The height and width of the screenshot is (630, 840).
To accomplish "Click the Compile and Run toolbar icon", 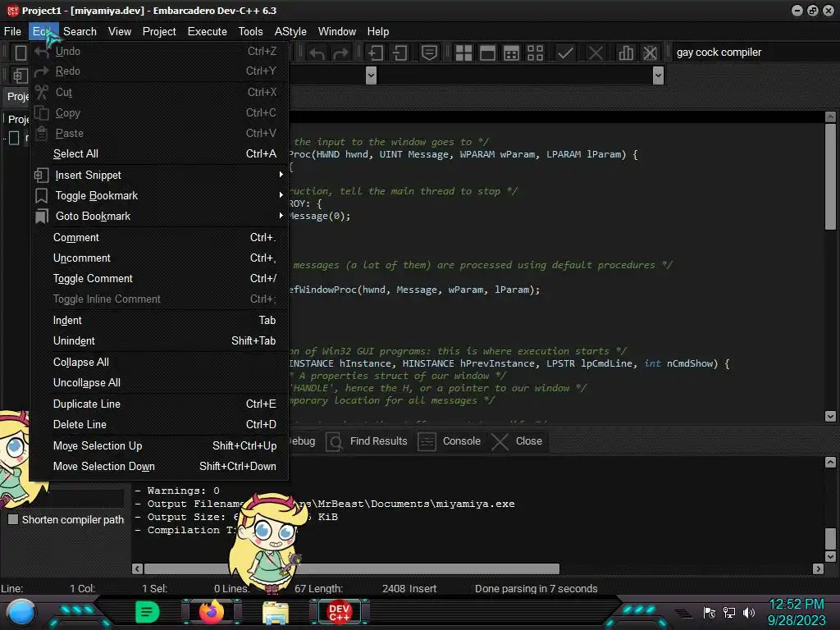I will pyautogui.click(x=512, y=52).
